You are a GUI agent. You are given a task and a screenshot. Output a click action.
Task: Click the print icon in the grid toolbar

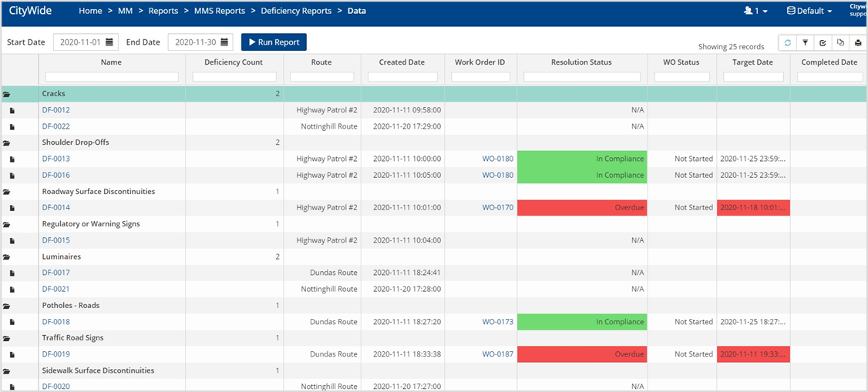click(857, 43)
